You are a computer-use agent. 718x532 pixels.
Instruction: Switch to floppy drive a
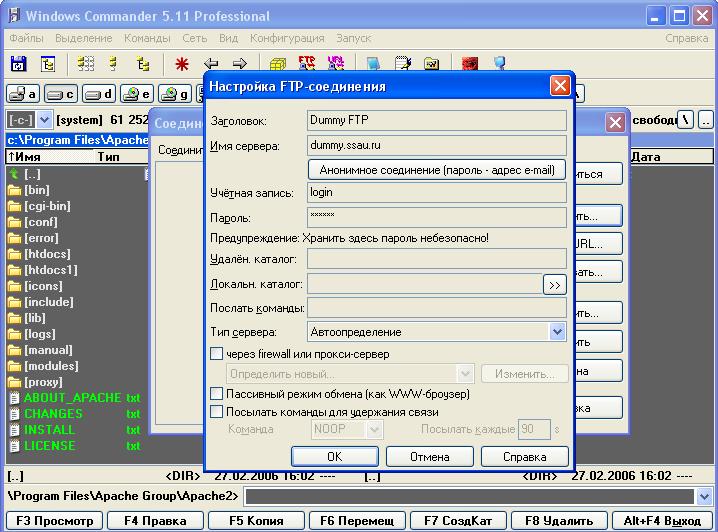coord(23,94)
